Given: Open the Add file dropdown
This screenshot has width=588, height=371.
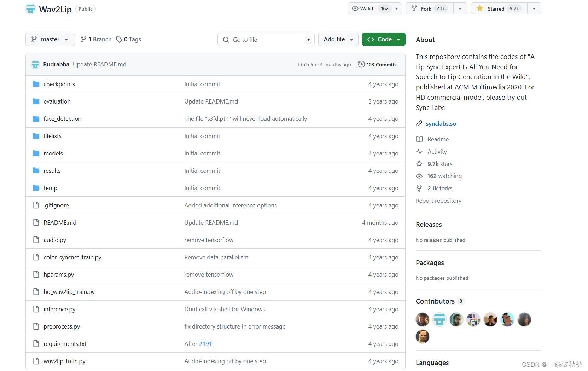Looking at the screenshot, I should pyautogui.click(x=338, y=39).
